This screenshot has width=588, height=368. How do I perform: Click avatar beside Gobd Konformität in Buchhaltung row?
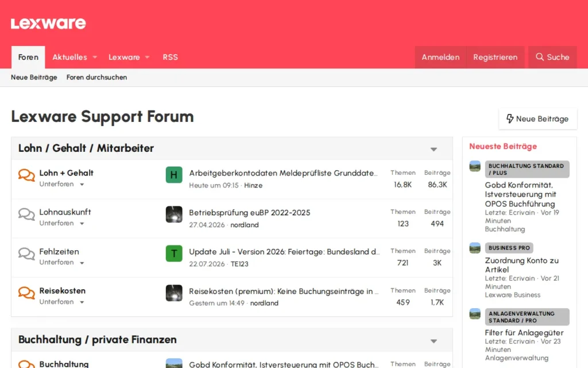click(x=174, y=363)
